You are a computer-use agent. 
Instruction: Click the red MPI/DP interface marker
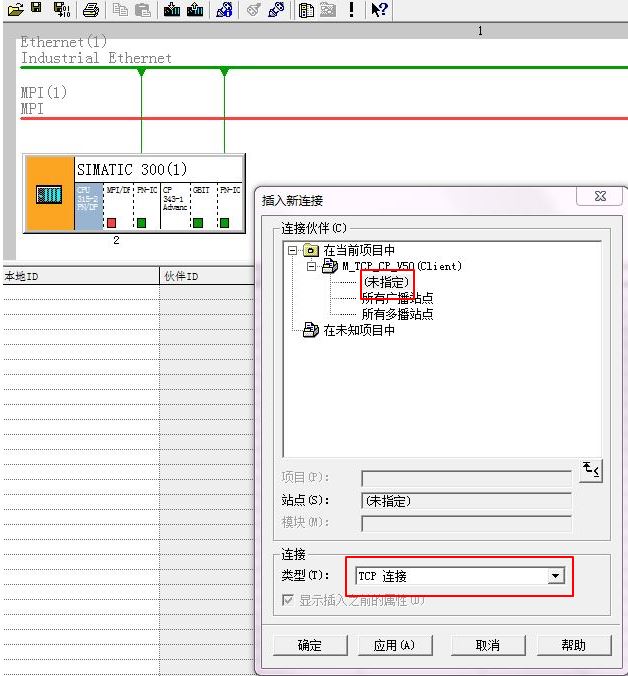[111, 223]
